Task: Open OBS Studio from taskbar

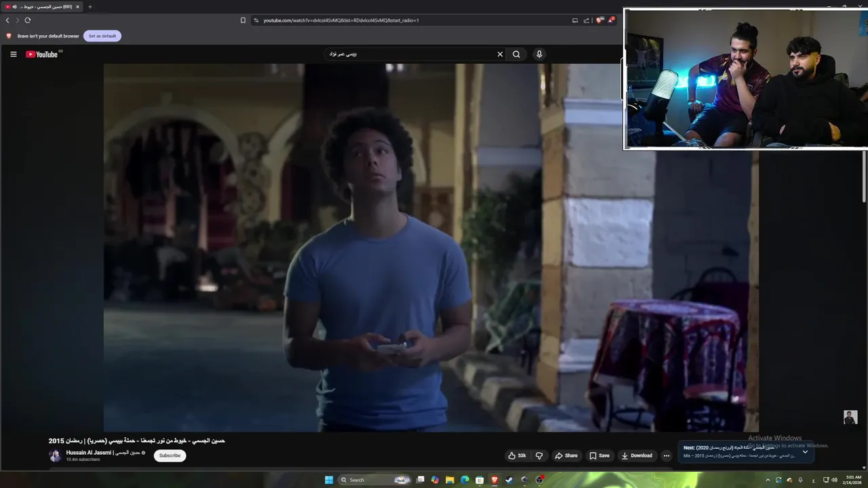Action: 539,480
